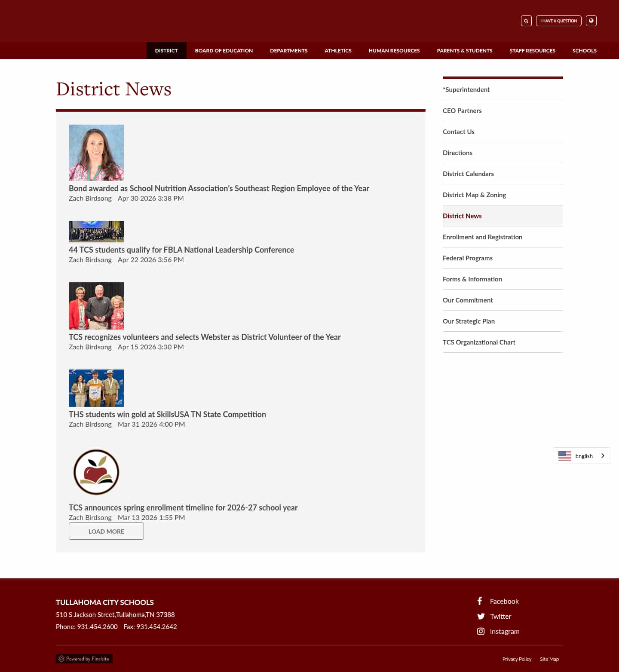Open the Instagram text link
This screenshot has height=672, width=619.
coord(505,631)
